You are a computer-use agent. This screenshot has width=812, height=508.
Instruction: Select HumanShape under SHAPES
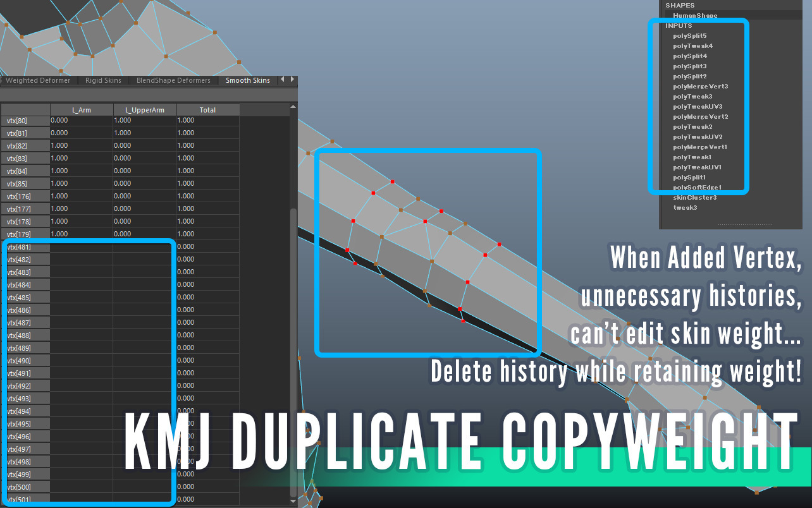(x=694, y=16)
